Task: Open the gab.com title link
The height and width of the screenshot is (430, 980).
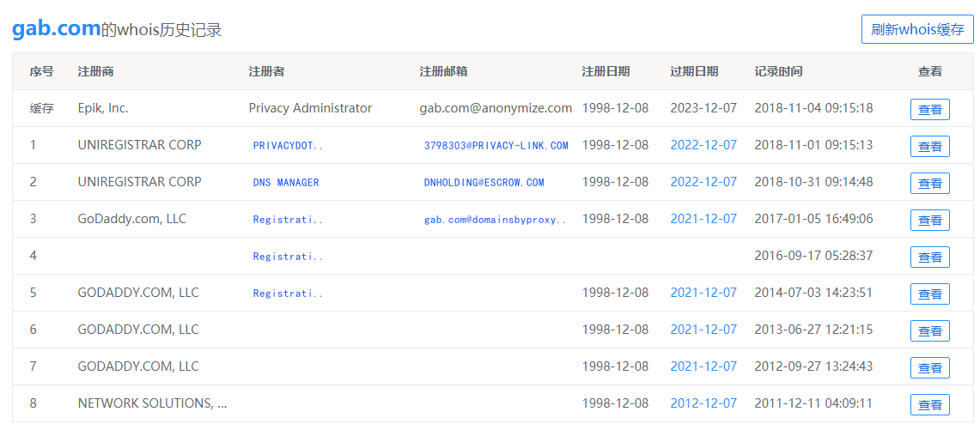Action: pos(56,28)
